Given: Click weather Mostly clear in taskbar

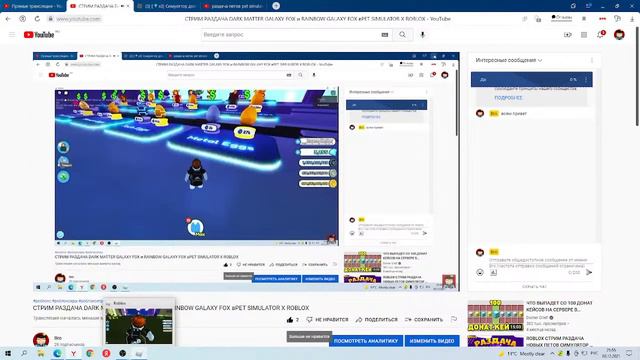Looking at the screenshot, I should point(523,354).
